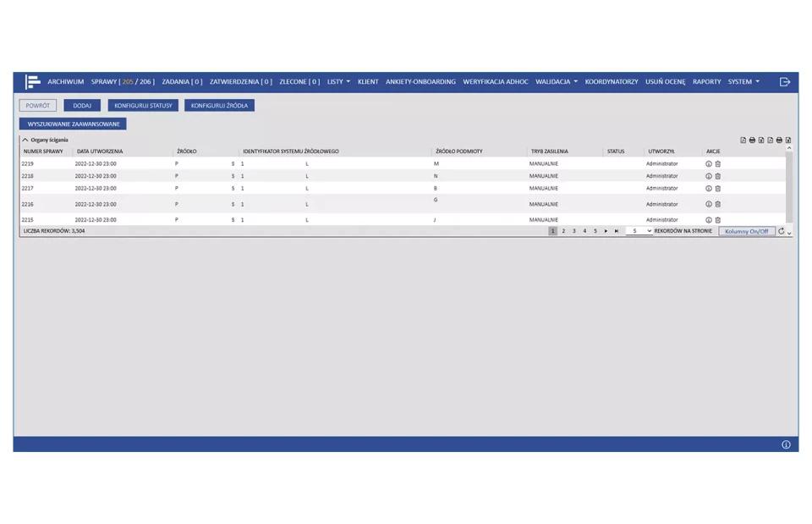Expand the LISTY dropdown menu
812x524 pixels.
tap(338, 82)
